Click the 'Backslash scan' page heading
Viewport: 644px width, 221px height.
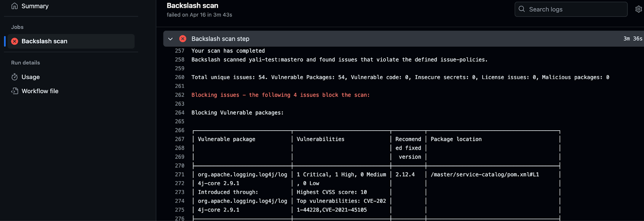(x=192, y=6)
